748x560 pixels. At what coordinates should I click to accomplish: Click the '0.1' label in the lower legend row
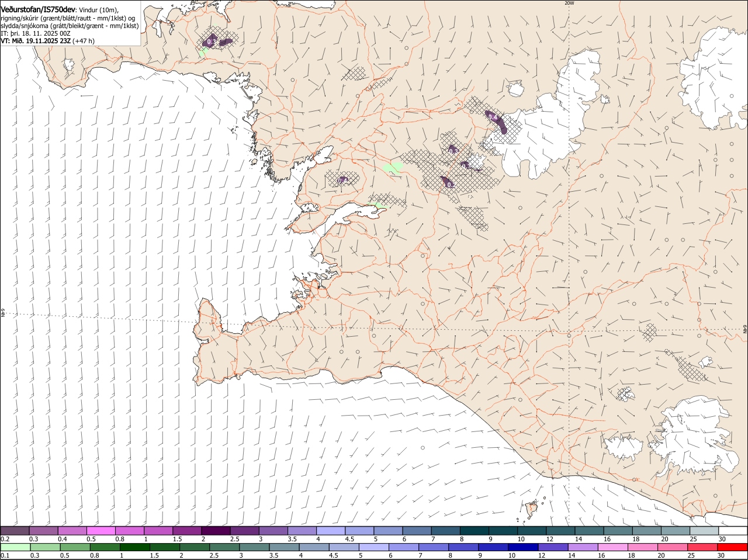pyautogui.click(x=5, y=555)
